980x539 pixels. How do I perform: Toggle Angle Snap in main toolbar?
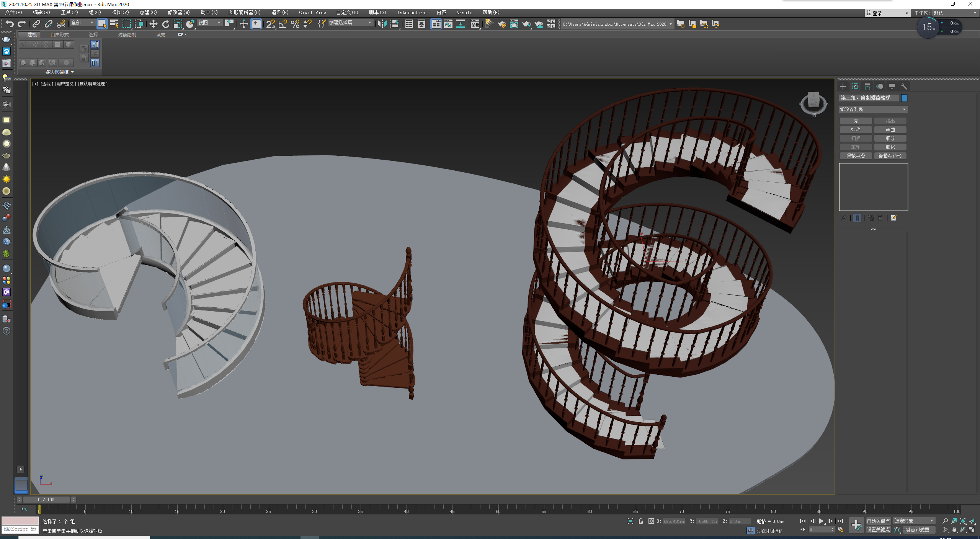(283, 24)
